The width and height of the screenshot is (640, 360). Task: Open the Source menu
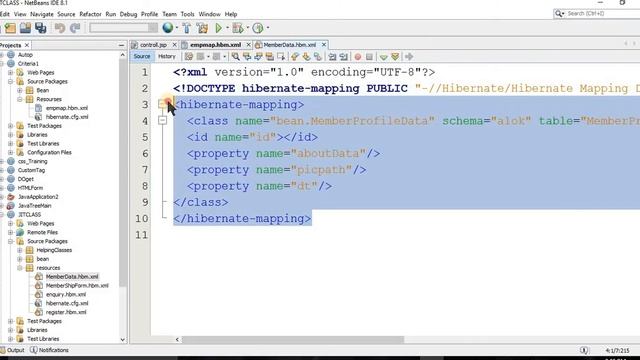[x=66, y=14]
